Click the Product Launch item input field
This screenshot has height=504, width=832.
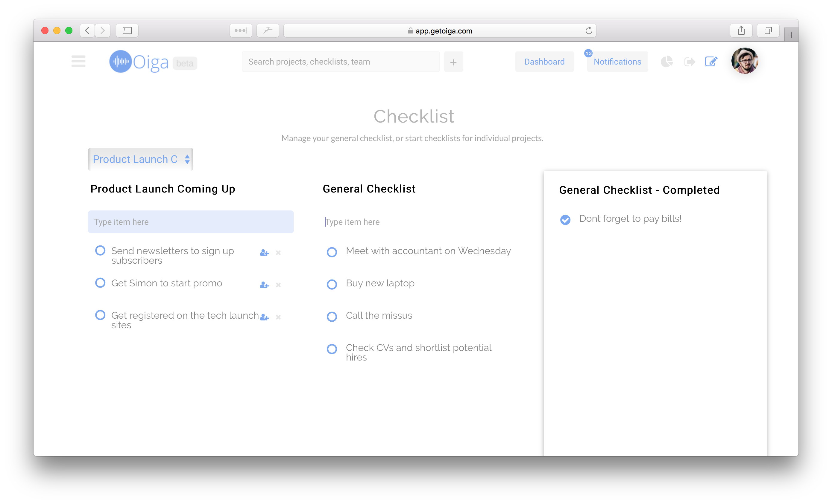pyautogui.click(x=191, y=222)
